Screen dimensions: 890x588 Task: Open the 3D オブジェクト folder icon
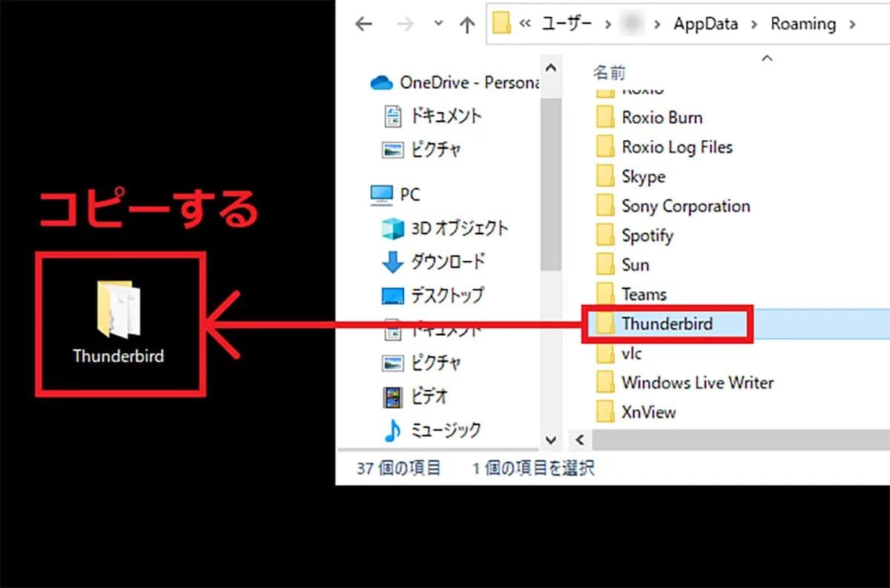tap(392, 228)
